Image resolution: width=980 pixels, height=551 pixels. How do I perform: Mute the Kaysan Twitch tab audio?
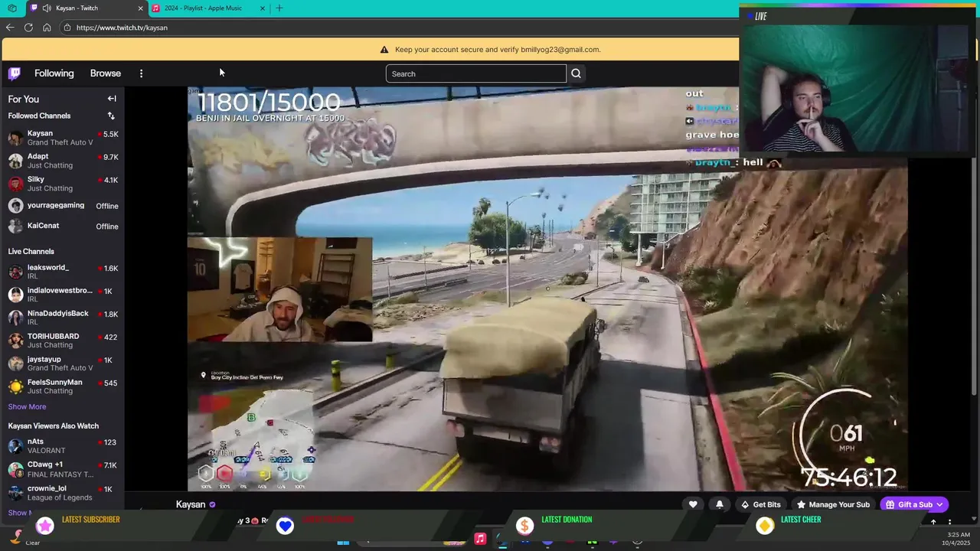click(x=47, y=8)
